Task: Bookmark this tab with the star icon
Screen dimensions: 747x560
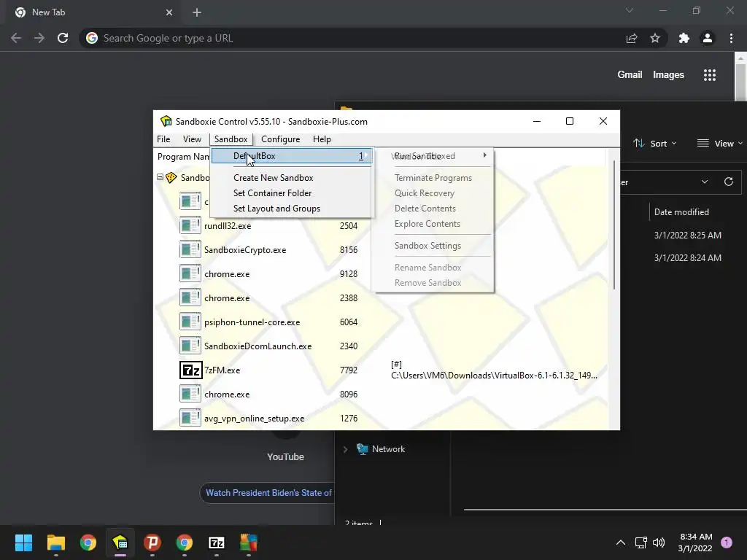Action: pyautogui.click(x=655, y=38)
